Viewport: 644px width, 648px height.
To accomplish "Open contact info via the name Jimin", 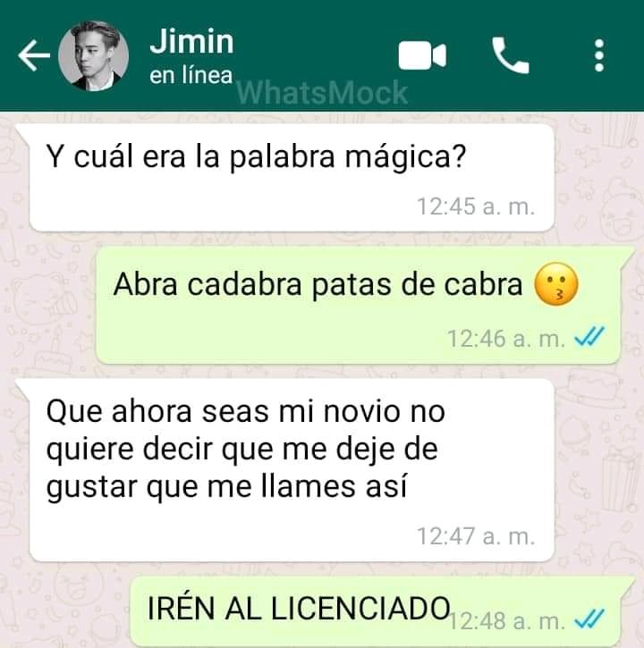I will tap(191, 41).
